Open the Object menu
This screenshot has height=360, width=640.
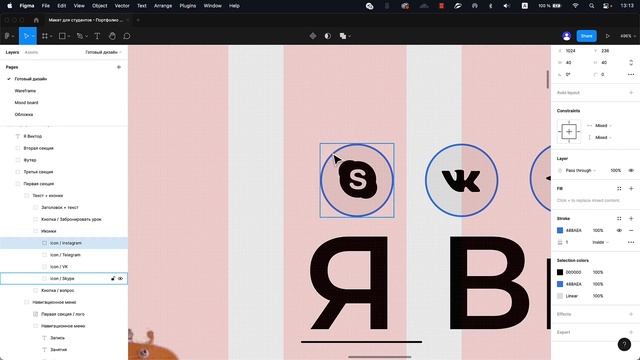click(x=99, y=6)
